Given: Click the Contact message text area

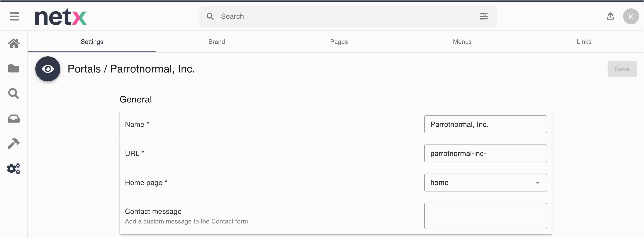Looking at the screenshot, I should click(485, 216).
